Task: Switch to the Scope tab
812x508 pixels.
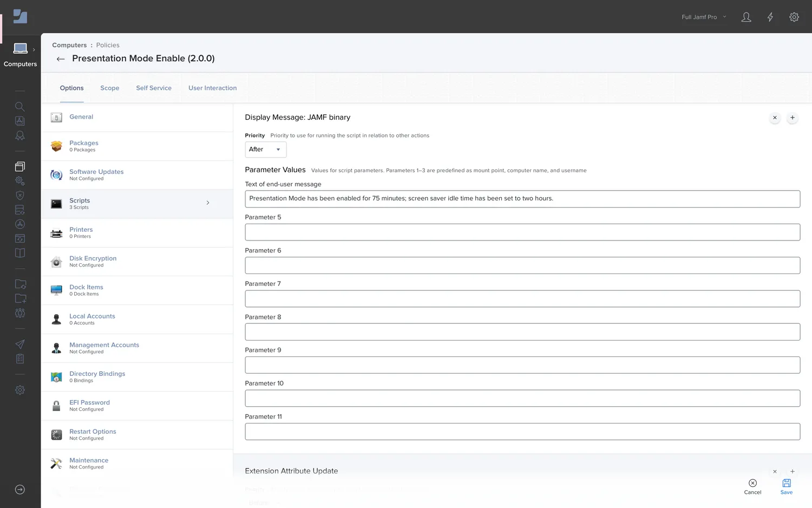Action: 110,88
